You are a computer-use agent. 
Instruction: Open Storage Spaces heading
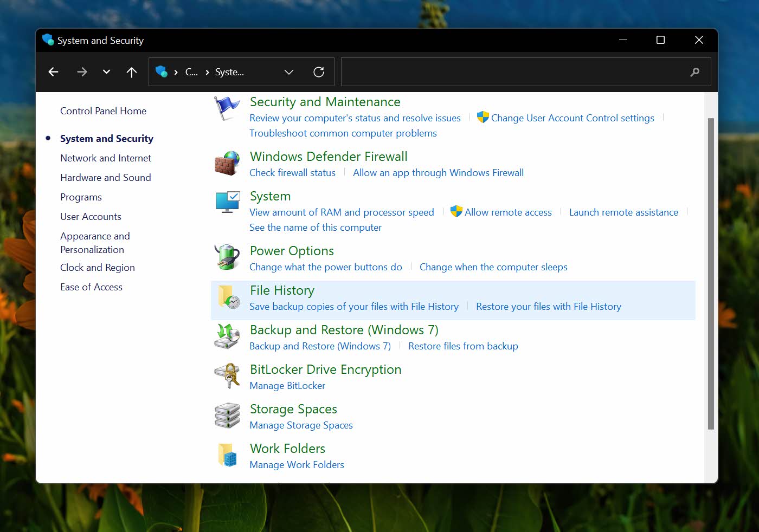[293, 409]
